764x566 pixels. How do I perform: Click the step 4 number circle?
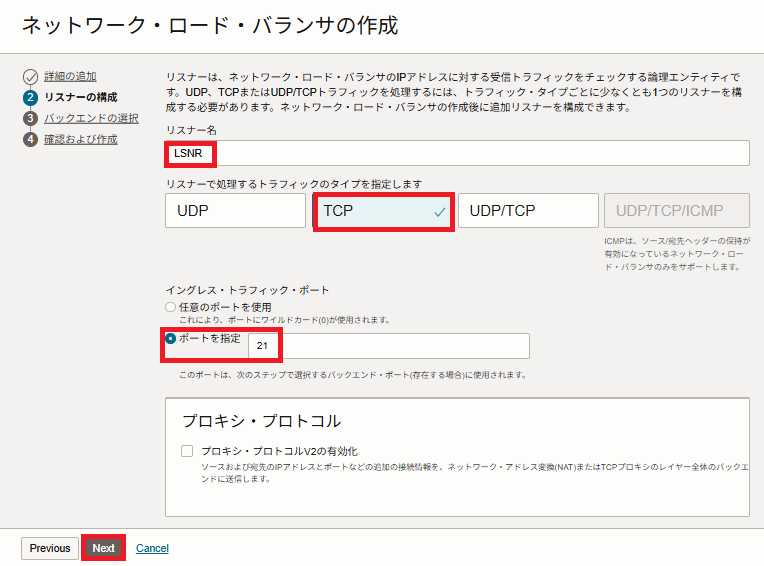[30, 139]
